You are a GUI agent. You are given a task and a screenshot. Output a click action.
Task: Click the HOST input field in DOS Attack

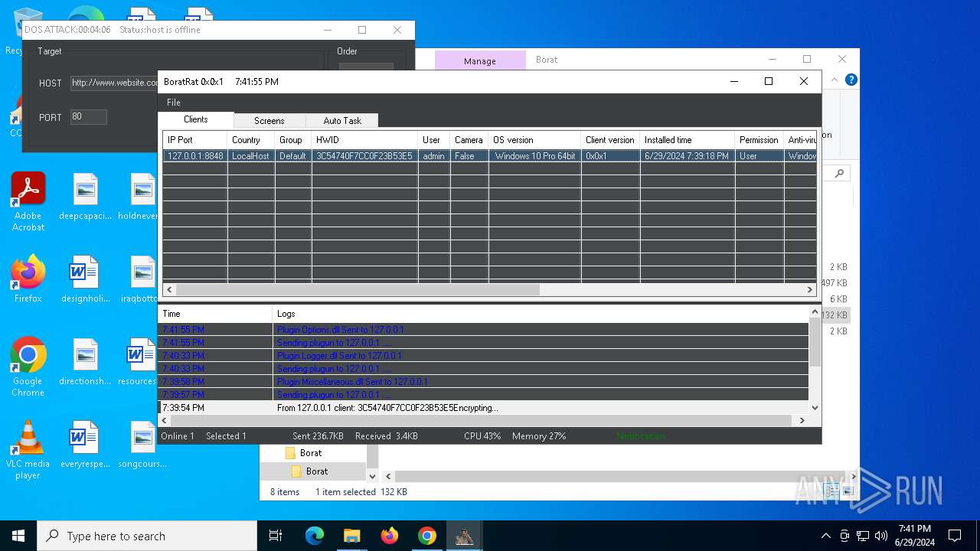click(x=114, y=83)
